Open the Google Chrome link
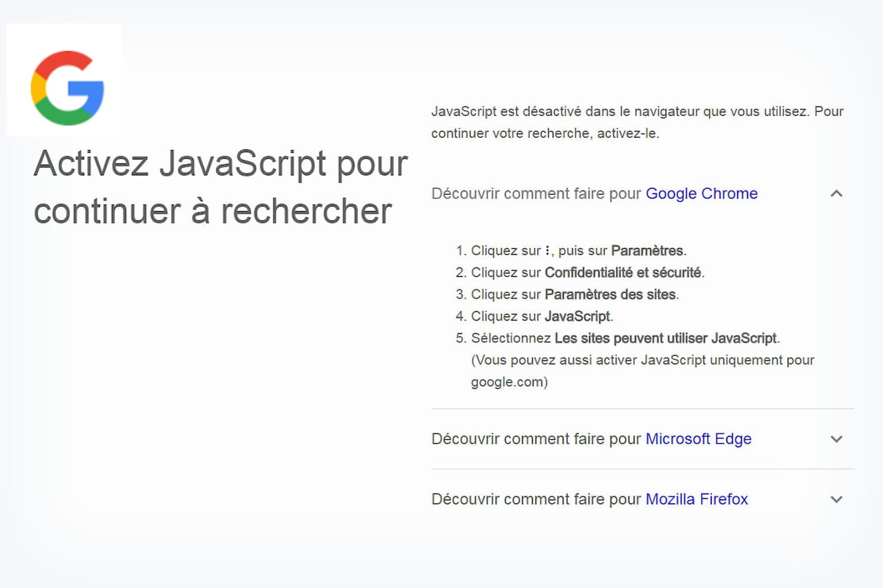This screenshot has height=588, width=883. [x=702, y=194]
